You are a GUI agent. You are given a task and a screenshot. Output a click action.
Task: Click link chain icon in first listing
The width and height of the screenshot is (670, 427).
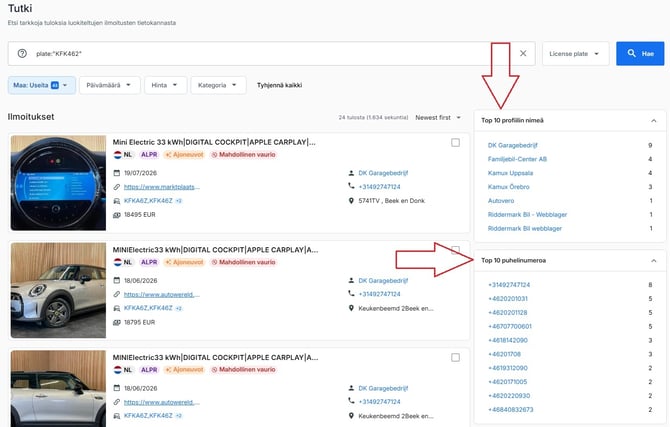[x=117, y=187]
